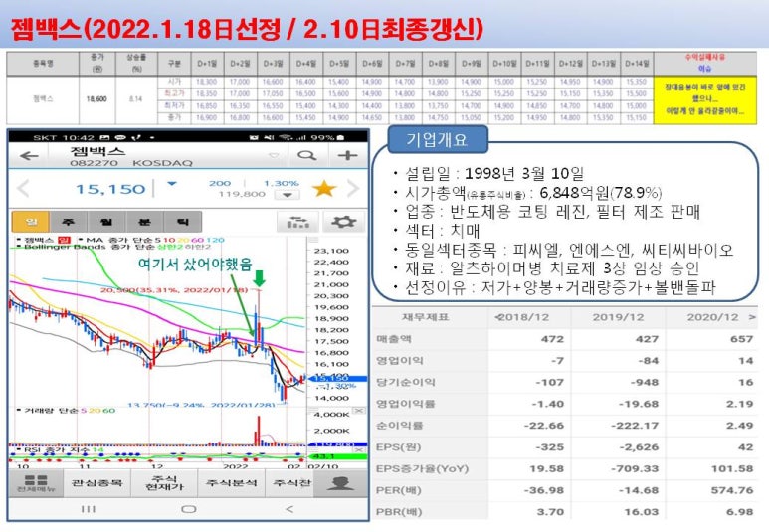Click the MA 종가 단순 legend

[x=150, y=240]
